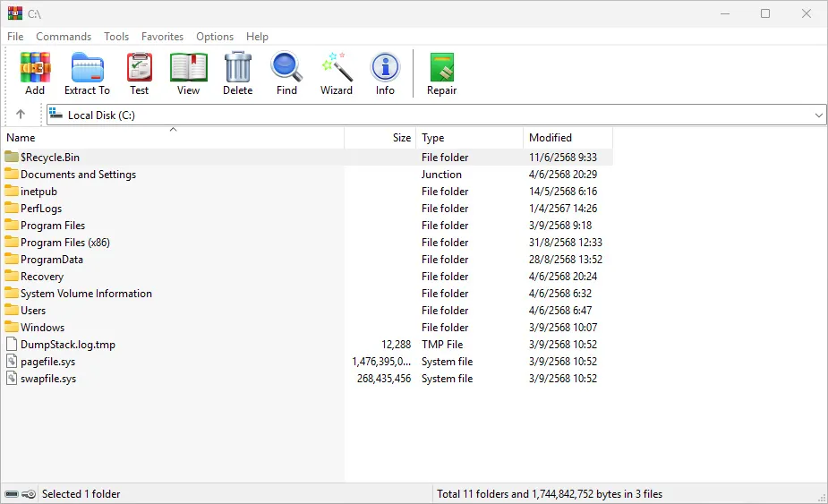Sort by the Name column header
828x504 pixels.
click(173, 137)
